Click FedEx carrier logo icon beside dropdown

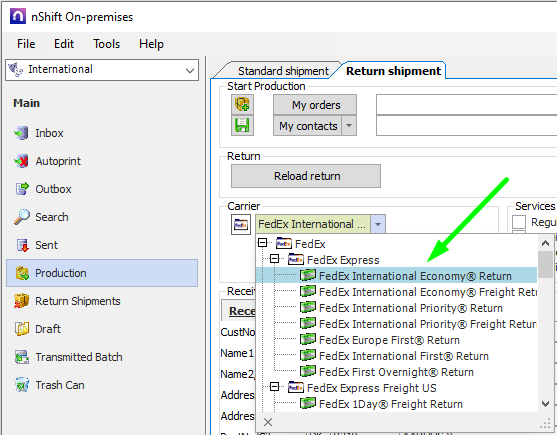tap(240, 224)
